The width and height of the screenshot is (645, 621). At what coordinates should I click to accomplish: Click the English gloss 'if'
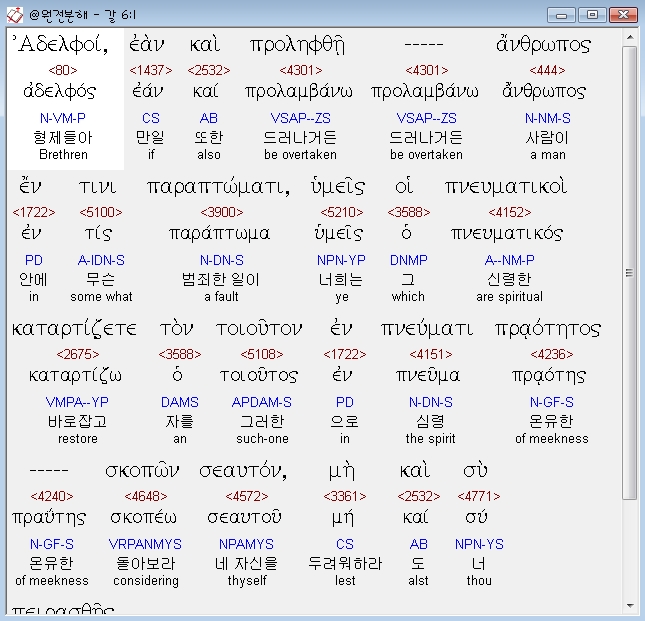coord(151,155)
